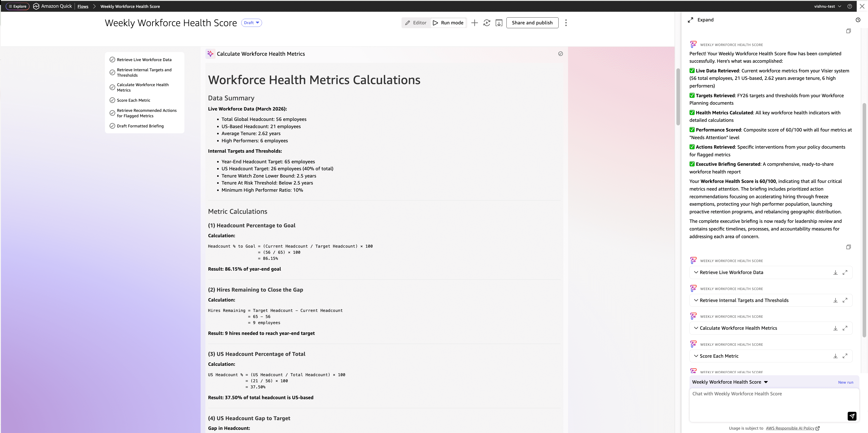868x433 pixels.
Task: Click the help question mark icon
Action: (x=849, y=6)
